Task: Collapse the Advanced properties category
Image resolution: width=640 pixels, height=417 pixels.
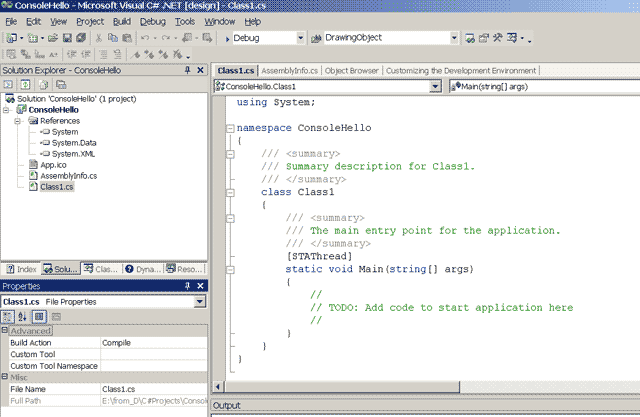Action: [x=4, y=330]
